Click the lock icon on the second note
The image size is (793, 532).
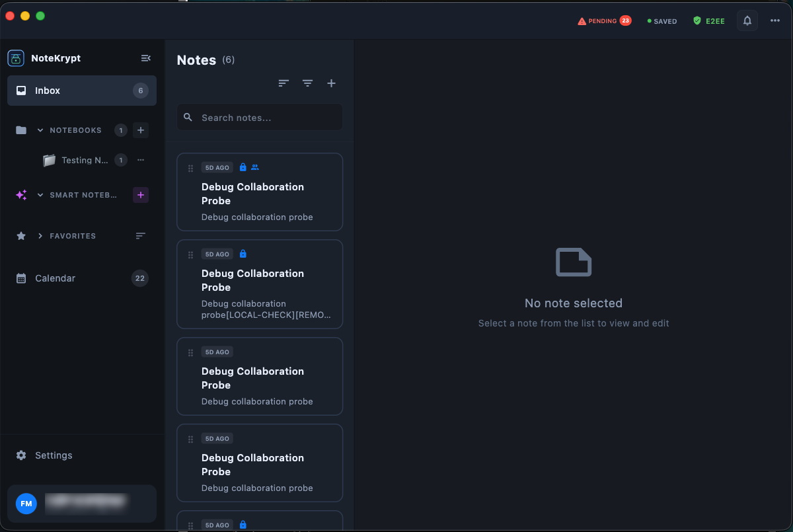coord(243,253)
